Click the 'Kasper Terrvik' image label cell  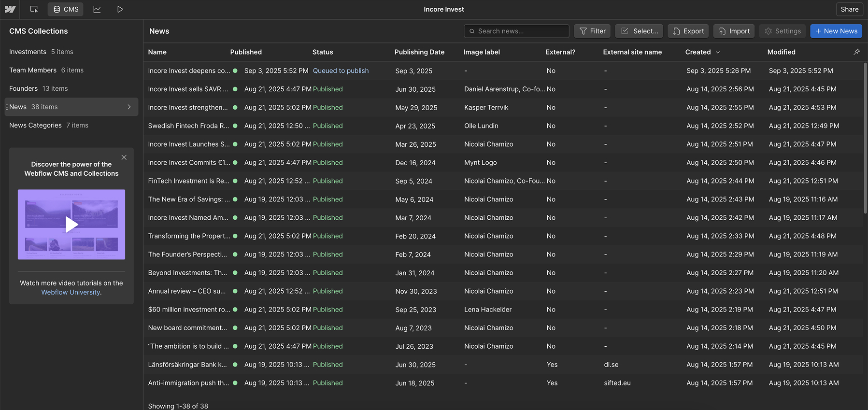[x=486, y=107]
